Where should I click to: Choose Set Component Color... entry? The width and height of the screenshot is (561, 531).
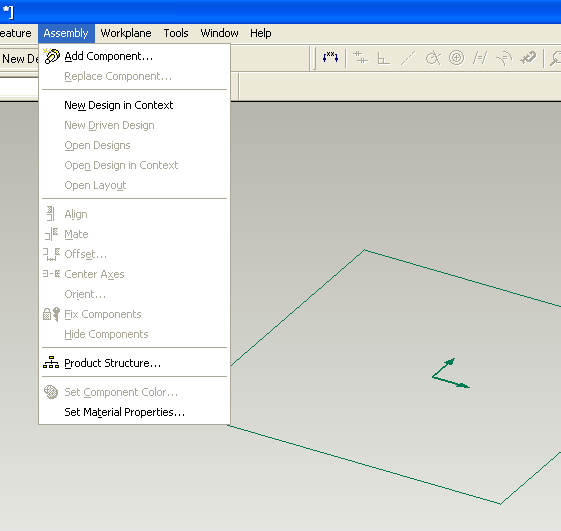pos(135,392)
